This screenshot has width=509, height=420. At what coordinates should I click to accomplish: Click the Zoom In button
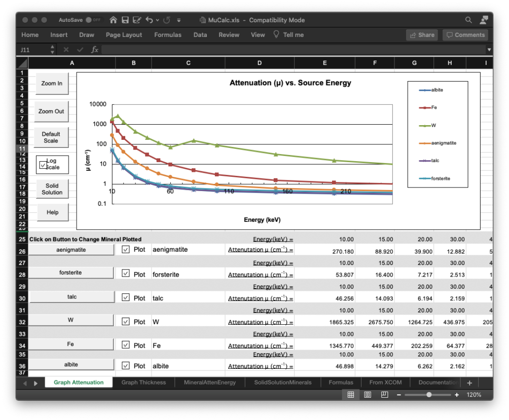pyautogui.click(x=52, y=84)
